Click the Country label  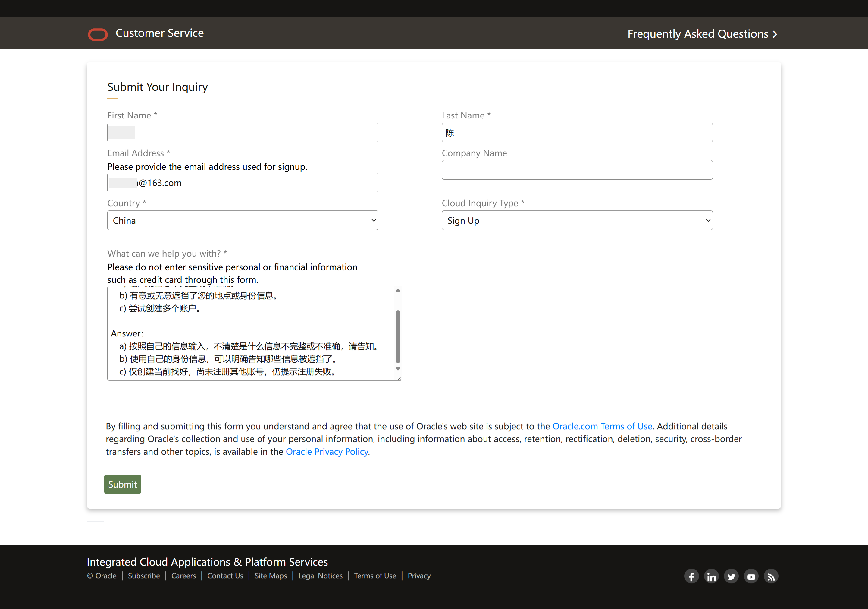pyautogui.click(x=127, y=203)
